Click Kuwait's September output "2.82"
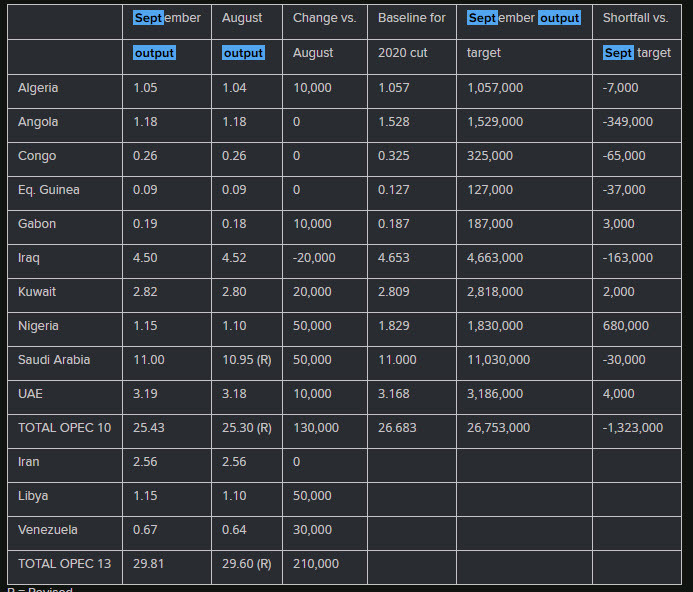 145,292
